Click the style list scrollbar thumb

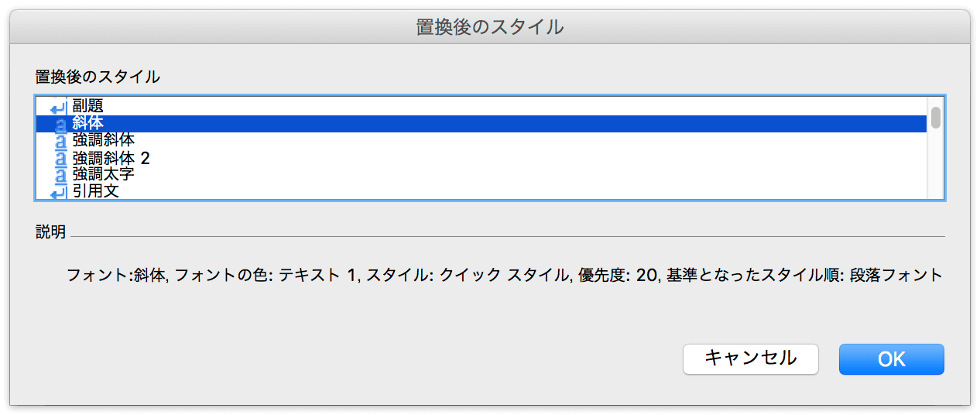(936, 117)
